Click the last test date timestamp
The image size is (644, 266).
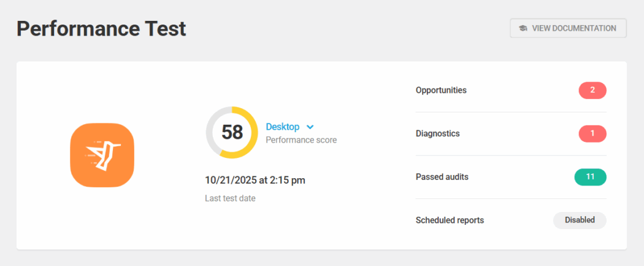pyautogui.click(x=255, y=180)
